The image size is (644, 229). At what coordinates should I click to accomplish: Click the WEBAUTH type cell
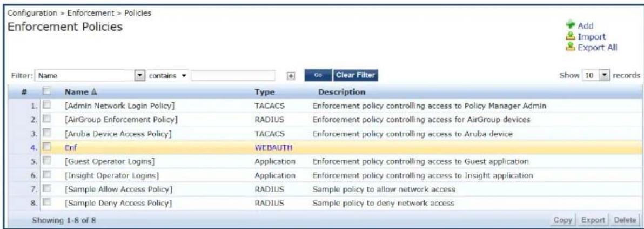273,147
